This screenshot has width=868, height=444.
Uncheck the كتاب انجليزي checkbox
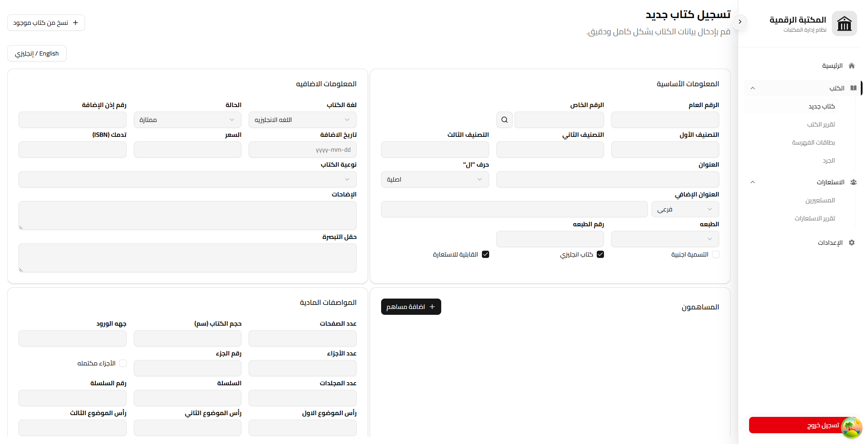pyautogui.click(x=600, y=254)
